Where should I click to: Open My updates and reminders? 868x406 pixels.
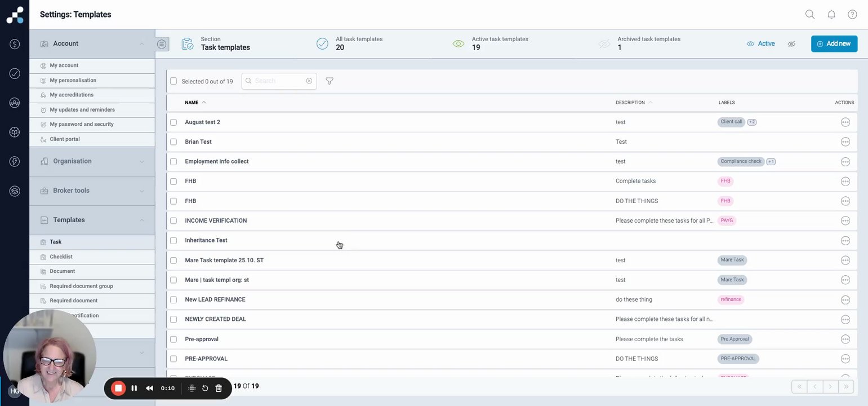92,110
